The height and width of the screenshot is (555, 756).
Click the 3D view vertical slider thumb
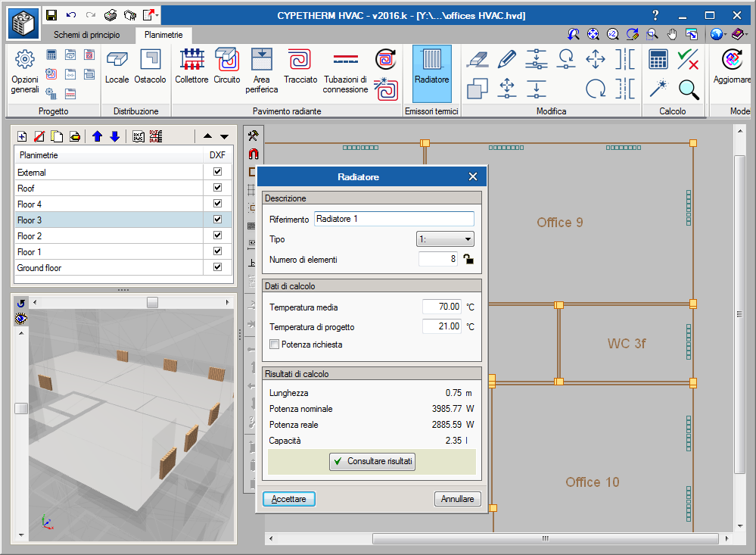[21, 408]
